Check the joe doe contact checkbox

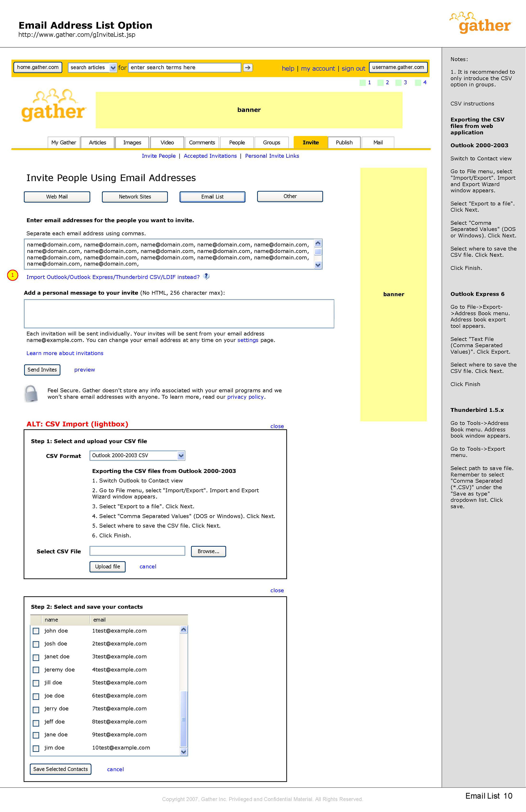[x=36, y=696]
